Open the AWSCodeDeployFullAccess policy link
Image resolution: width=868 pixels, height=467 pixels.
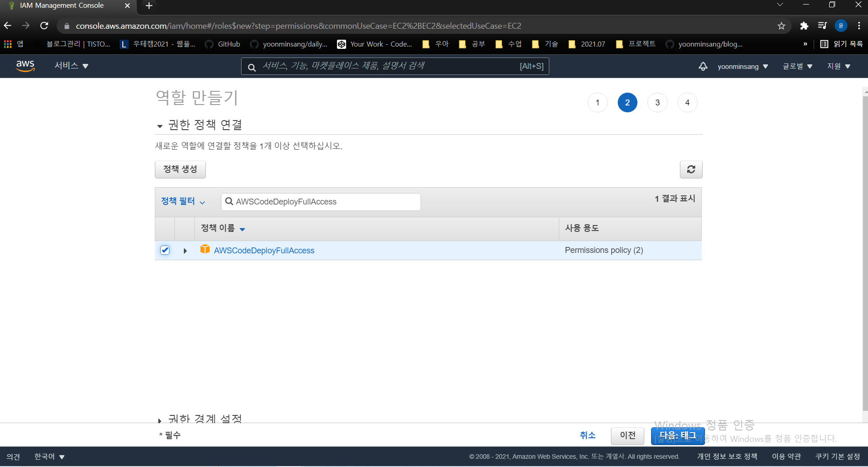pyautogui.click(x=264, y=251)
